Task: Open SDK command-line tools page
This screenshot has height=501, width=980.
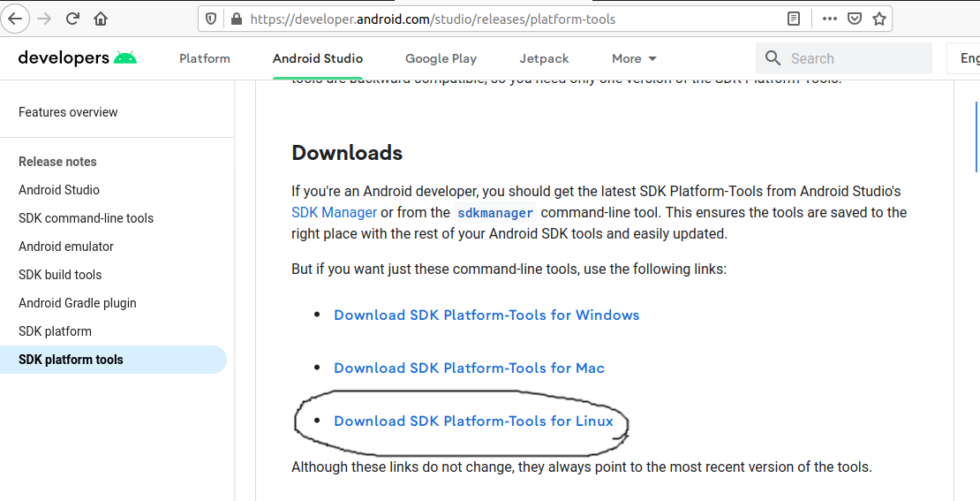Action: (86, 217)
